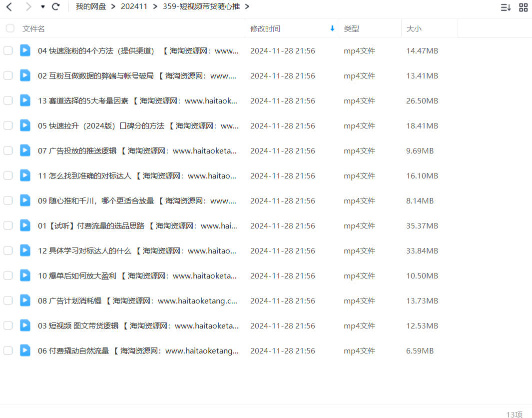
Task: Check the box for file 06 付费撬动
Action: pos(8,350)
